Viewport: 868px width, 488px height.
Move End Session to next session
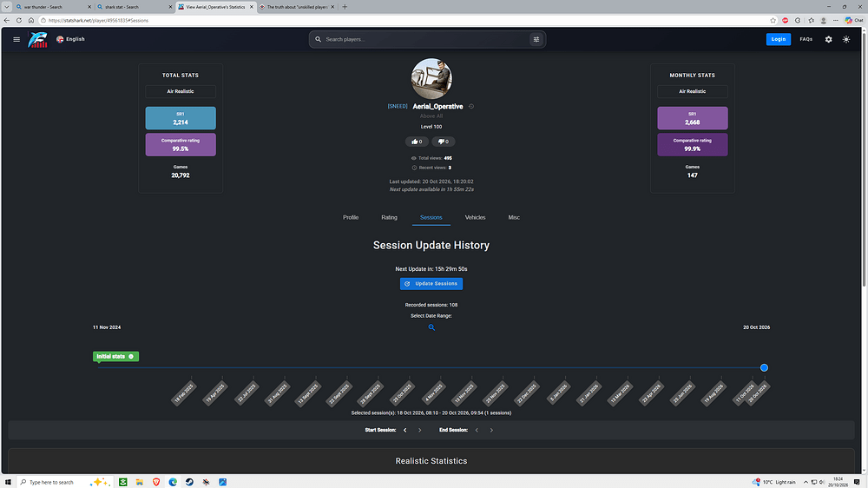491,431
